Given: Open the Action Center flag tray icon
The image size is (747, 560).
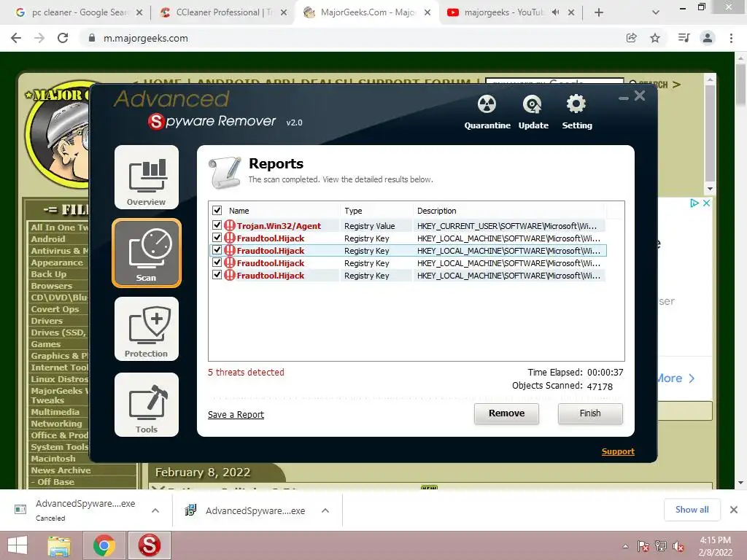Looking at the screenshot, I should [643, 546].
